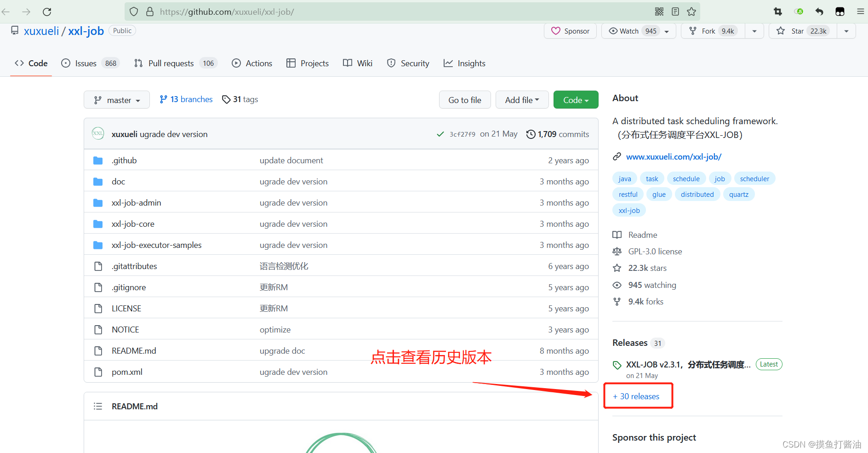
Task: Click the .github folder icon
Action: 98,161
